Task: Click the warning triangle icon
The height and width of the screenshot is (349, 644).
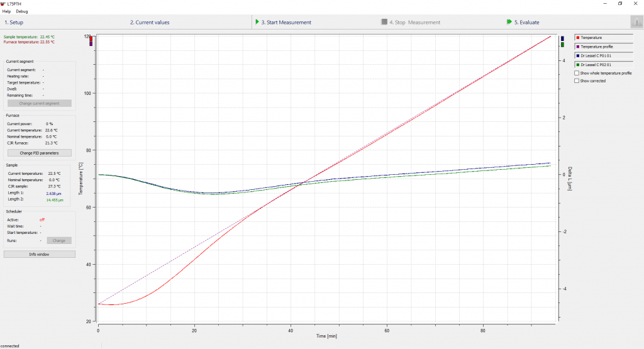Action: 636,22
